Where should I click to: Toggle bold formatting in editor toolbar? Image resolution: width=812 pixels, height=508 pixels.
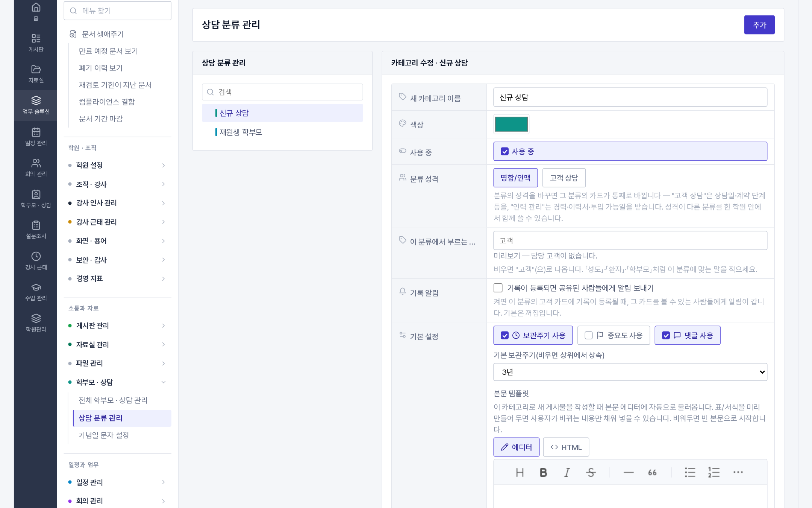[543, 472]
